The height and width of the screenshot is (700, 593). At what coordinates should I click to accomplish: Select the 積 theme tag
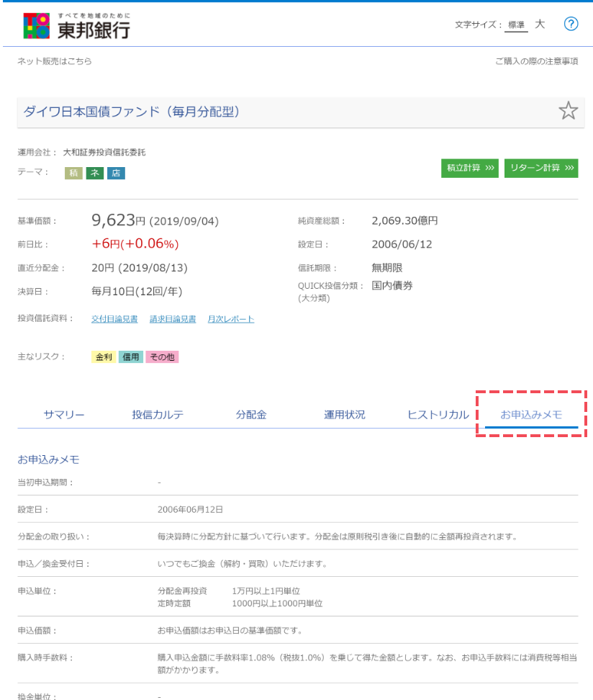73,174
